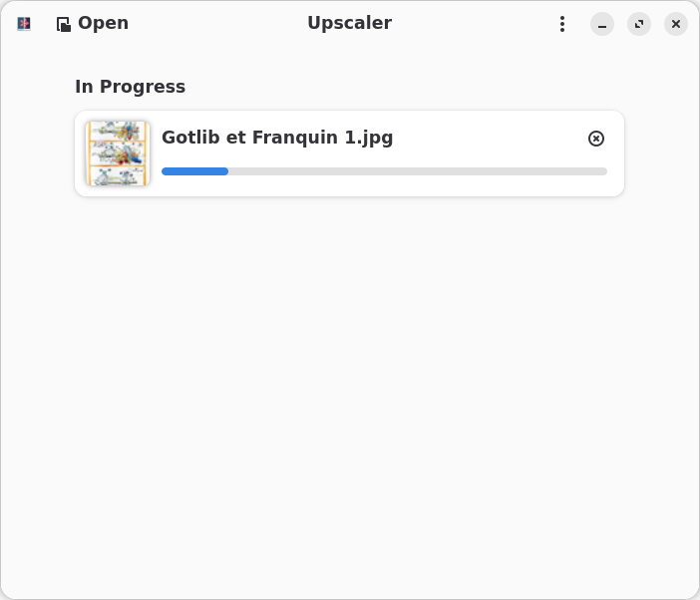The height and width of the screenshot is (600, 700).
Task: Click empty area right of In Progress heading
Action: coord(399,87)
